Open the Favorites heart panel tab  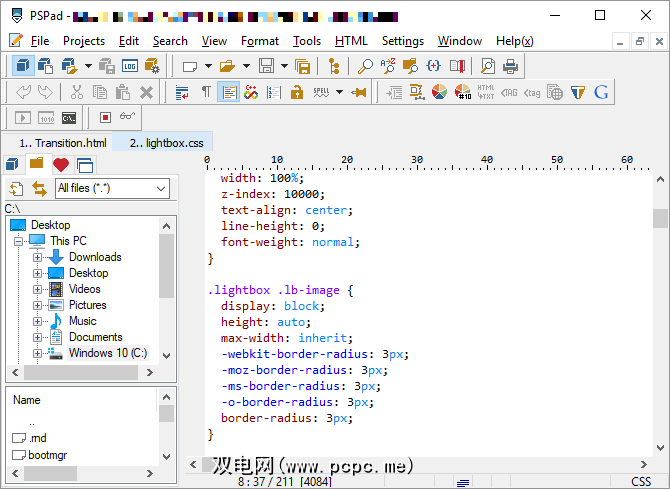[x=61, y=164]
